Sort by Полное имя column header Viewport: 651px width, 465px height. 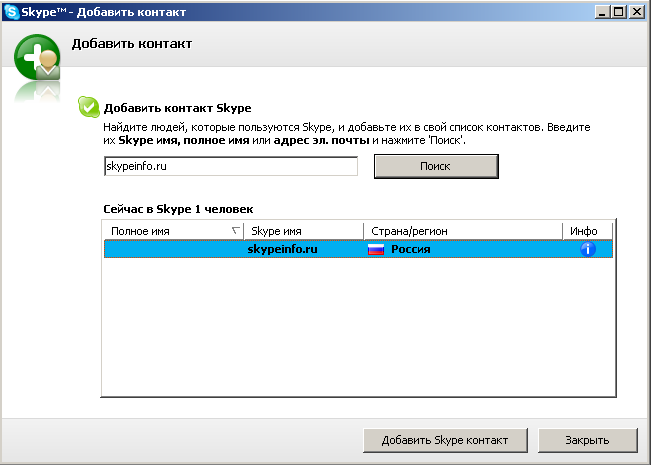[x=173, y=231]
